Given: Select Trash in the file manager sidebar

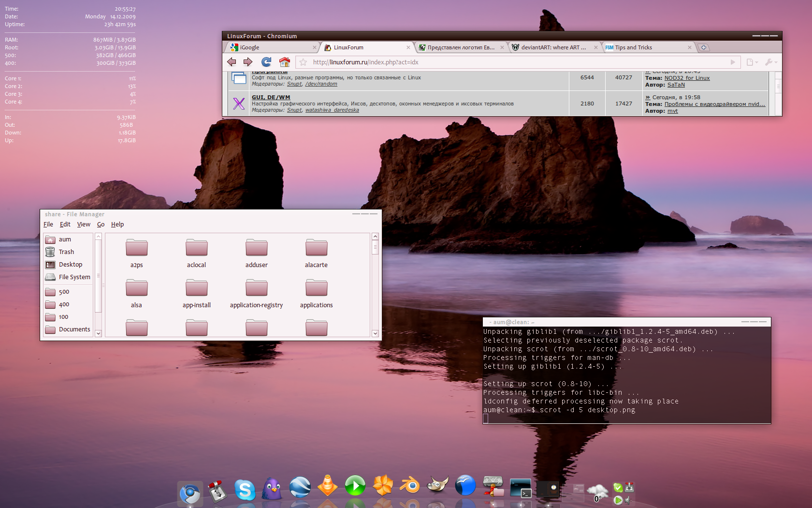Looking at the screenshot, I should (x=66, y=252).
